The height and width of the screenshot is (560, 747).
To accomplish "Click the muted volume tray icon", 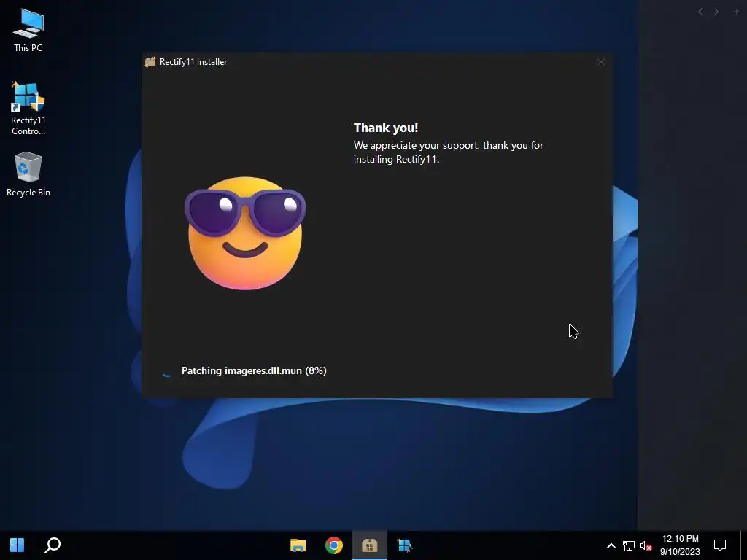I will (x=646, y=545).
